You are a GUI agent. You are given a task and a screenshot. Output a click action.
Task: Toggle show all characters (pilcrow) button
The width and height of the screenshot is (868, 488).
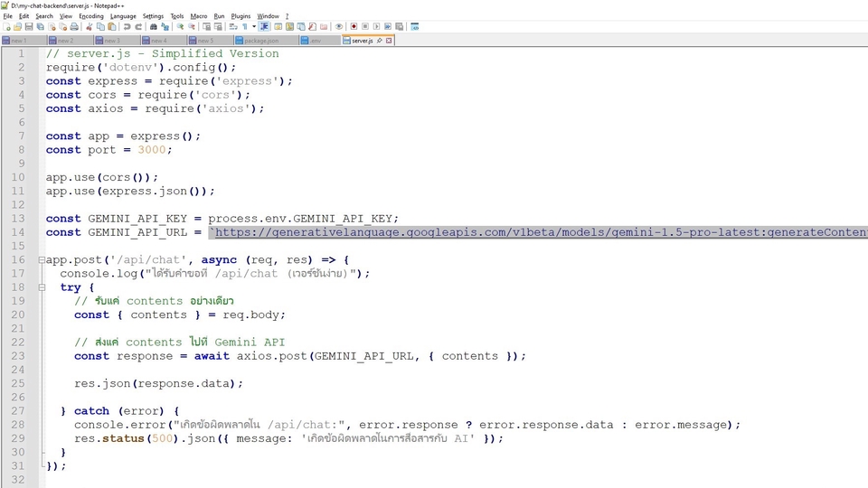[x=245, y=27]
